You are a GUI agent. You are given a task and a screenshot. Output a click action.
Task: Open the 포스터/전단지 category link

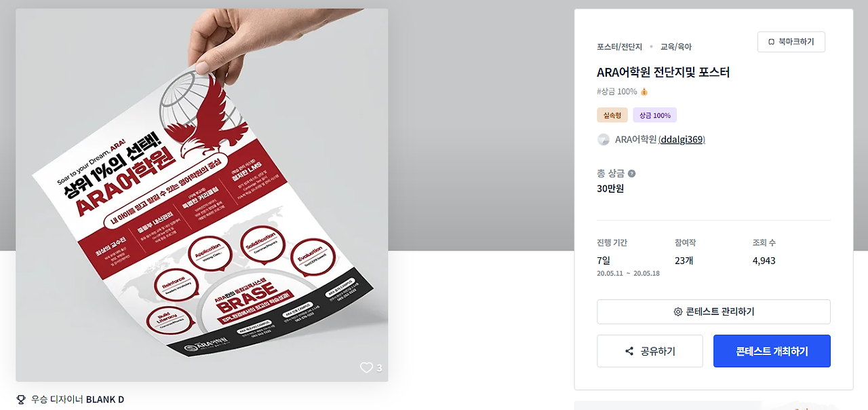[x=619, y=47]
